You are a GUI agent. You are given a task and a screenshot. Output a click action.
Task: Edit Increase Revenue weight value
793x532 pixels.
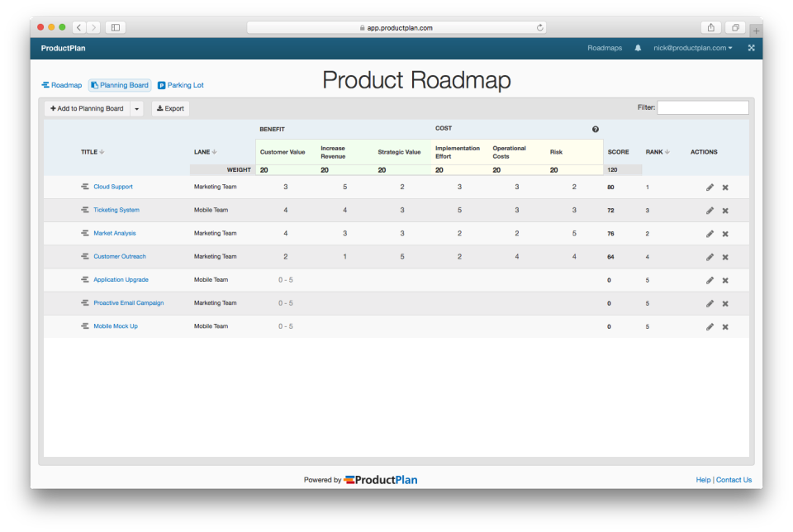click(x=345, y=170)
